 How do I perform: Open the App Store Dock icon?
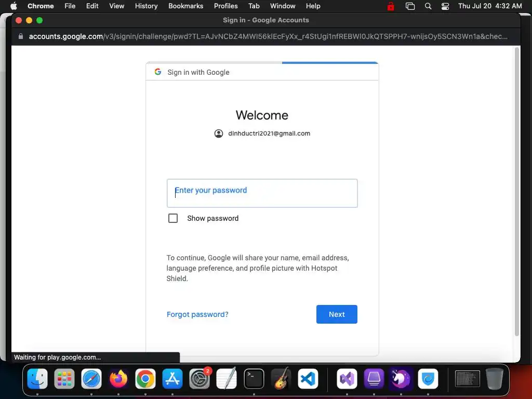pos(172,379)
